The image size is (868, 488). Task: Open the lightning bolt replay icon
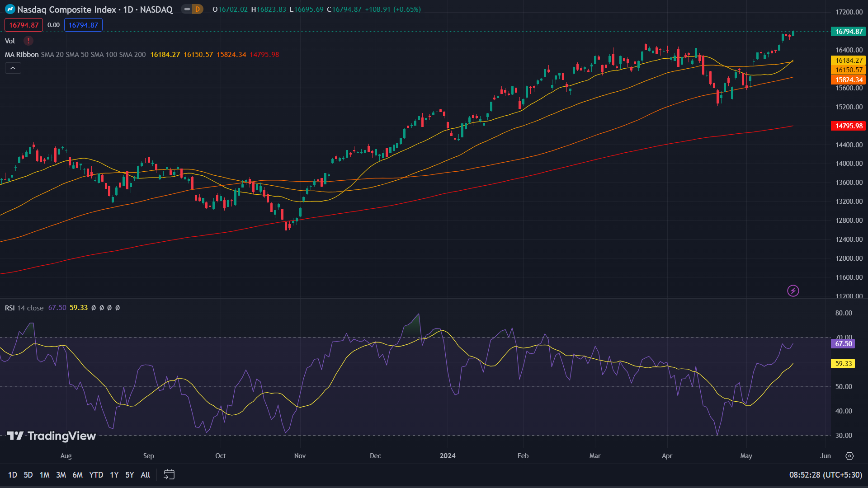(793, 291)
